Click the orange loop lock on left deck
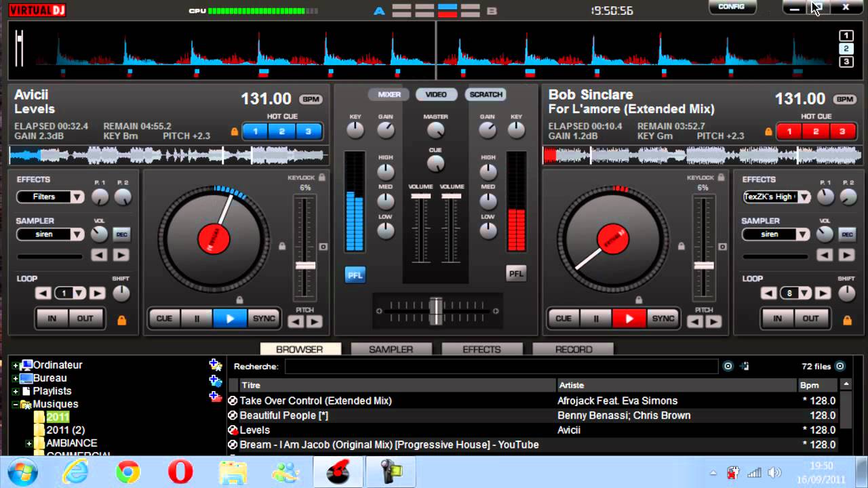 point(122,320)
